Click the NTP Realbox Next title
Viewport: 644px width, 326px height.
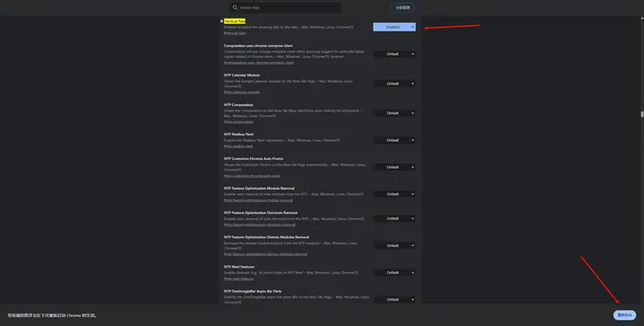click(238, 134)
